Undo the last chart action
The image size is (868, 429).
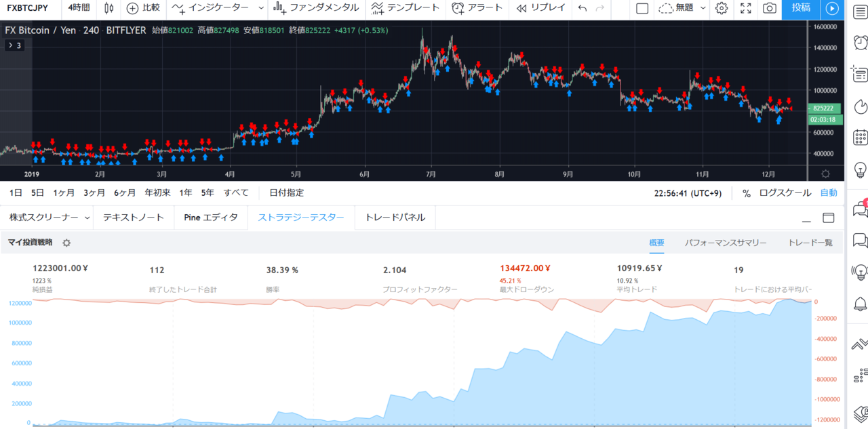583,8
